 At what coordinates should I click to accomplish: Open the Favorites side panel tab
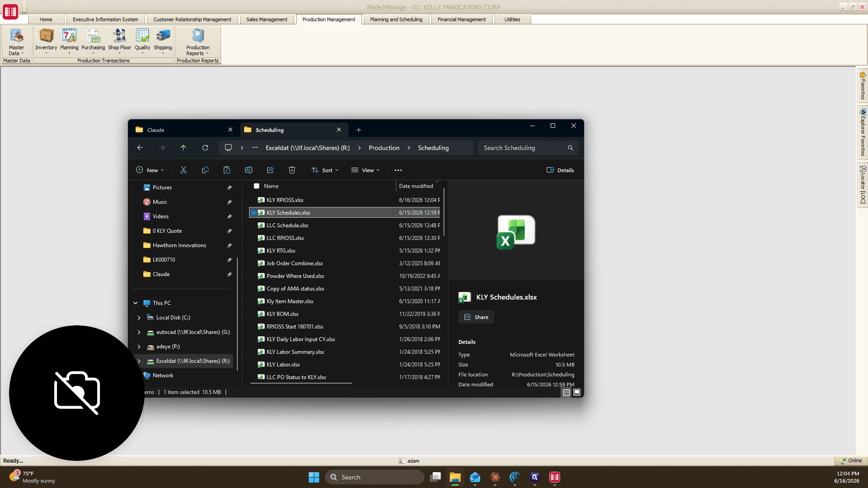coord(863,85)
